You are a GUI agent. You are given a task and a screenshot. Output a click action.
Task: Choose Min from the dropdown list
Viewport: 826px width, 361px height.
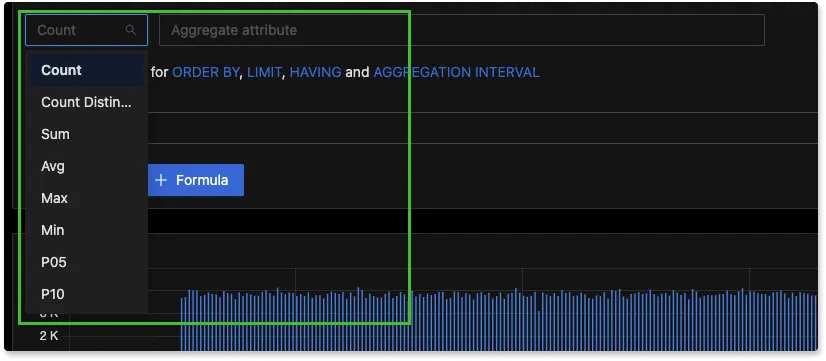(86, 230)
